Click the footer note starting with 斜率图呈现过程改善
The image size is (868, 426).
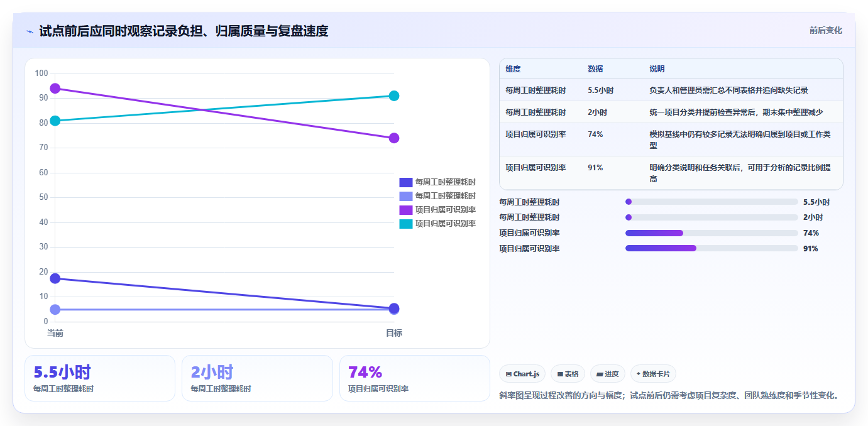tap(670, 396)
